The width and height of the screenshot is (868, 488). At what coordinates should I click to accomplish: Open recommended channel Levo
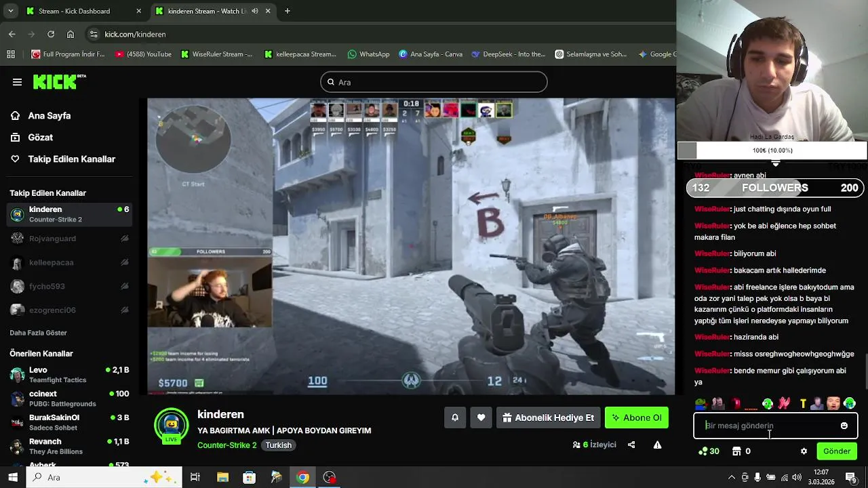point(69,375)
